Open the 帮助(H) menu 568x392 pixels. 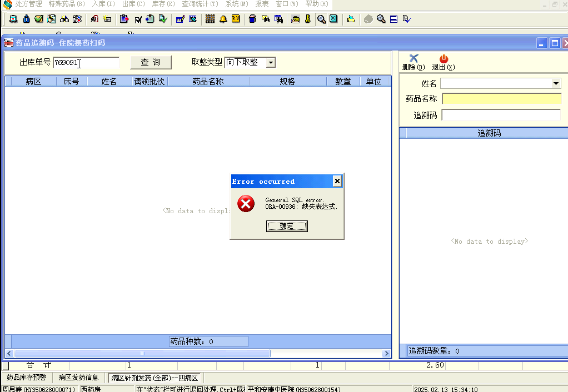[x=317, y=4]
